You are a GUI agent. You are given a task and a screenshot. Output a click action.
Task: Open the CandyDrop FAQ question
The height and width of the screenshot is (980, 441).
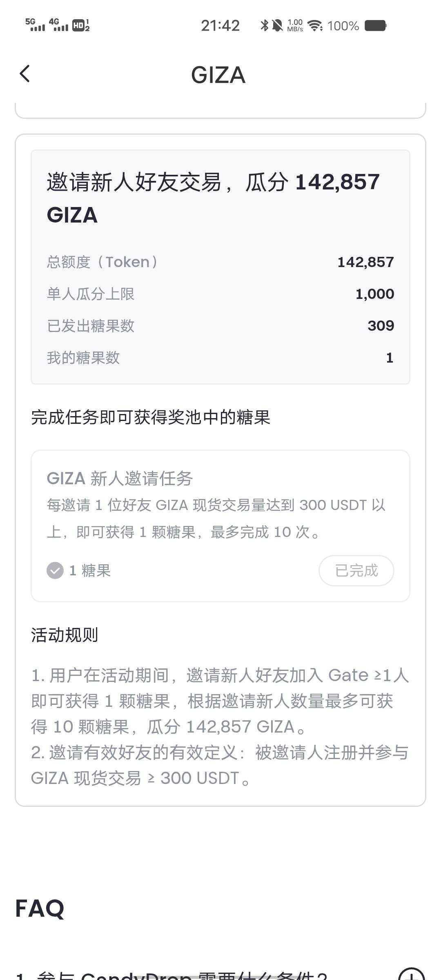[171, 975]
